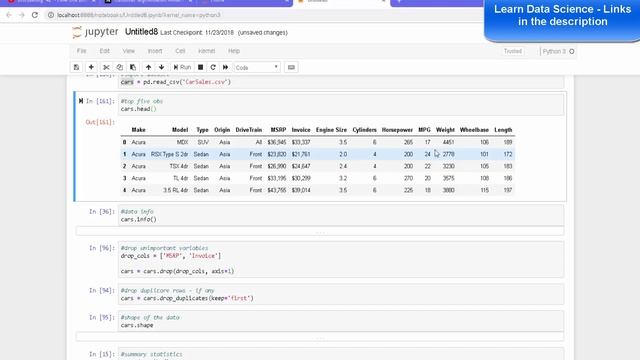Open the Help menu

point(234,51)
